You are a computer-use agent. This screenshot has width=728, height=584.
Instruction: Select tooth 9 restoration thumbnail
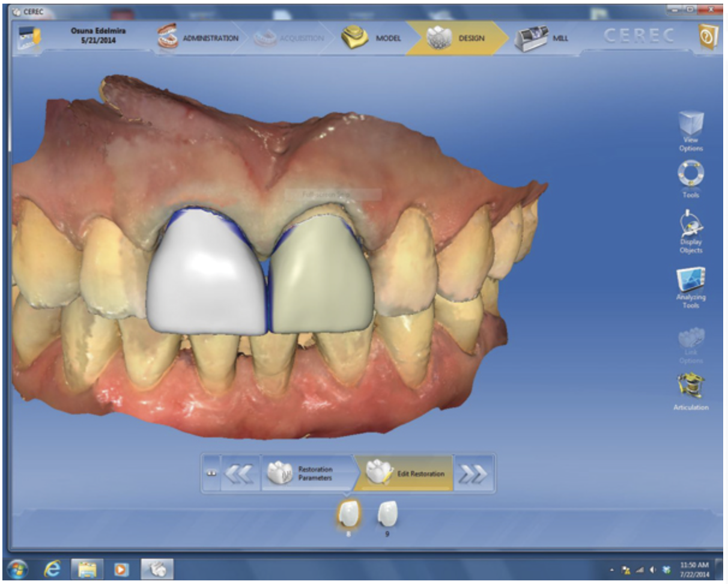(x=387, y=514)
